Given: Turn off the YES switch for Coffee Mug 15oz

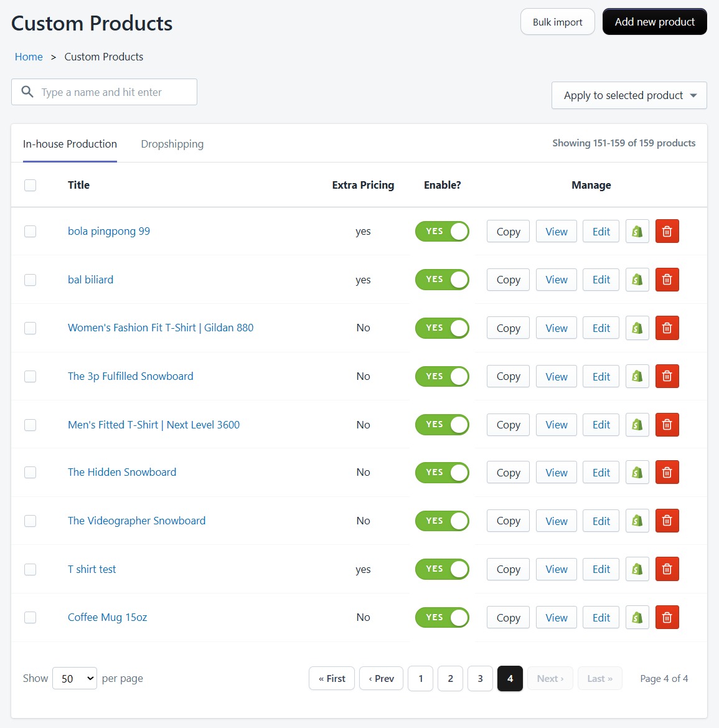Looking at the screenshot, I should pyautogui.click(x=442, y=617).
